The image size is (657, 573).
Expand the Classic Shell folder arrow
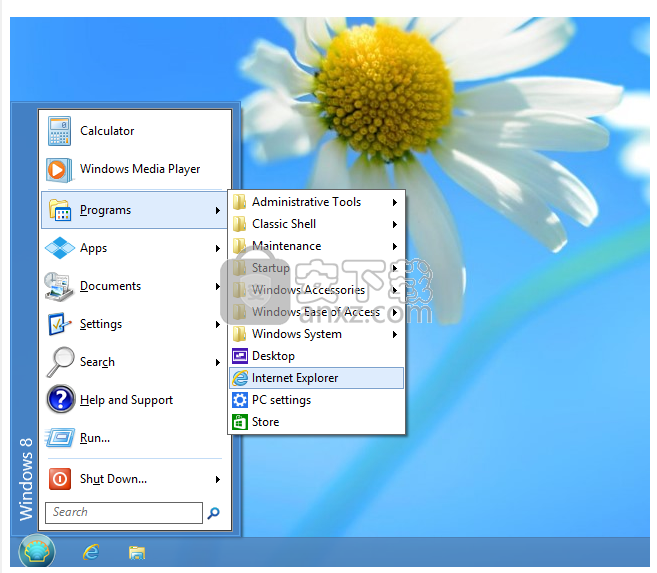(395, 225)
